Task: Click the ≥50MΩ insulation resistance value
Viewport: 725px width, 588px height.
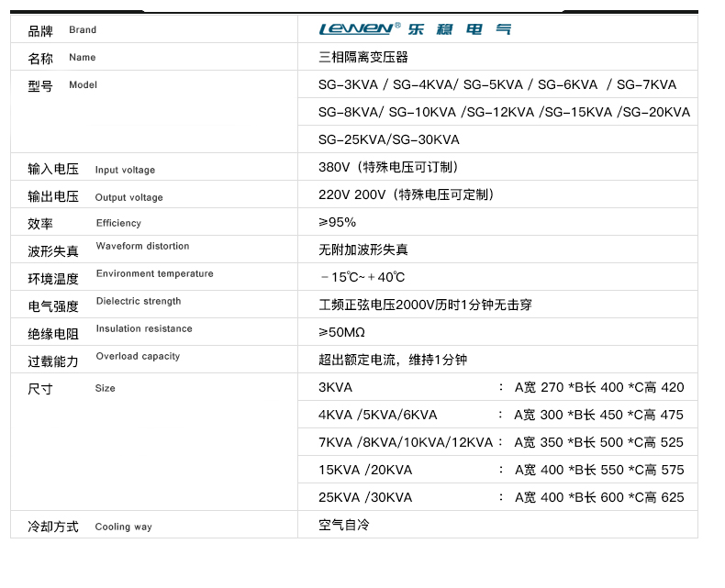Action: pyautogui.click(x=341, y=332)
